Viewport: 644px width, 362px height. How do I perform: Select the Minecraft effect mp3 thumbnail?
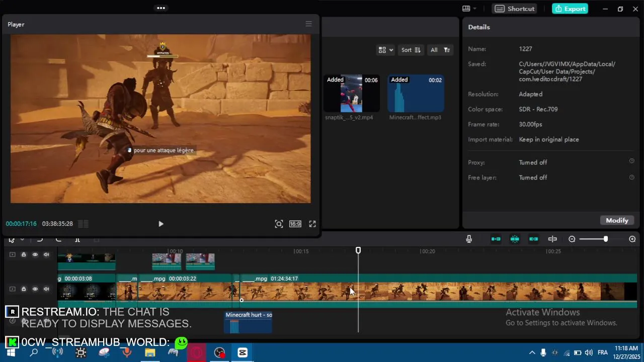click(x=416, y=94)
